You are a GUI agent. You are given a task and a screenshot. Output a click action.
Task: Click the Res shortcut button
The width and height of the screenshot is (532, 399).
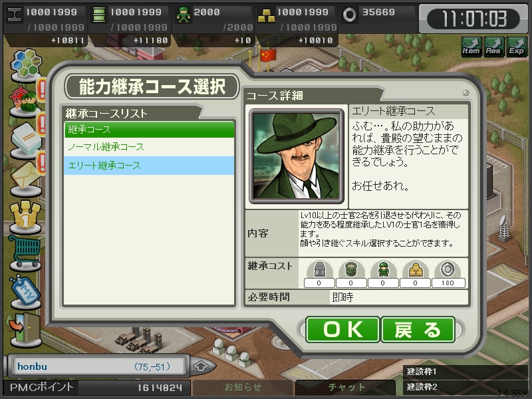coord(493,47)
